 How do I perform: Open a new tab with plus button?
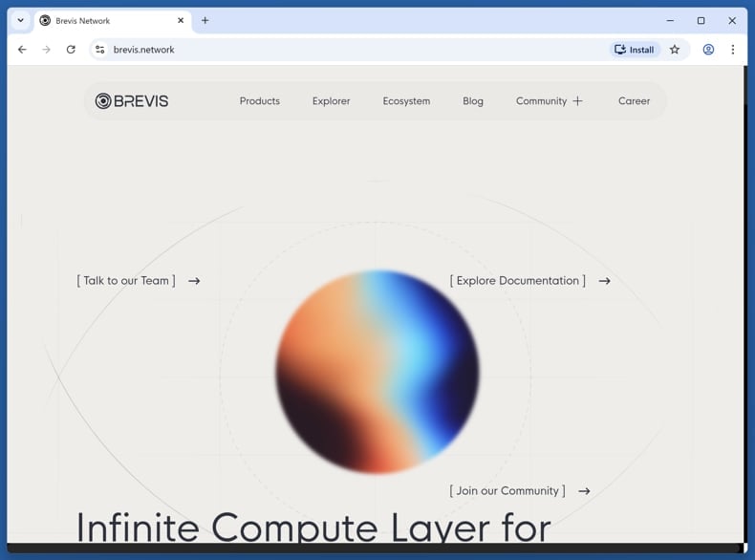pyautogui.click(x=205, y=20)
